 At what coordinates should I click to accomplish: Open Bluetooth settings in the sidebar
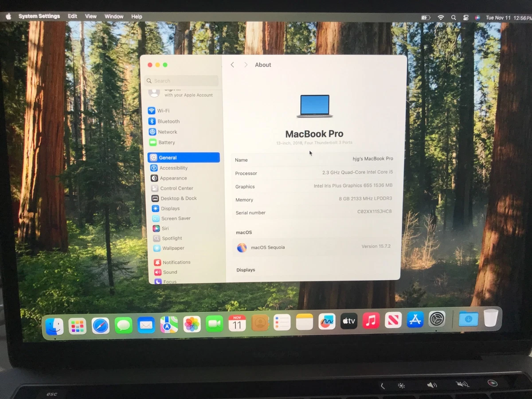[x=168, y=121]
